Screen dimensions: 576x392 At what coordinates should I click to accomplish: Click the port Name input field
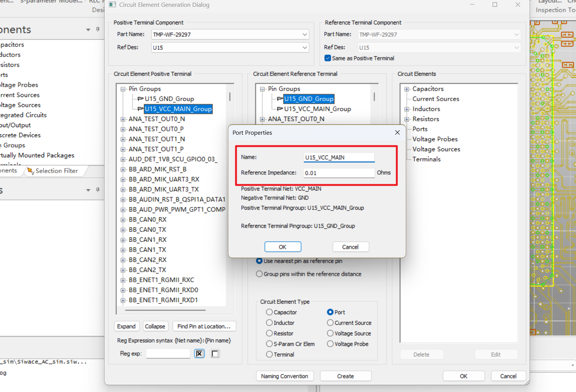339,157
